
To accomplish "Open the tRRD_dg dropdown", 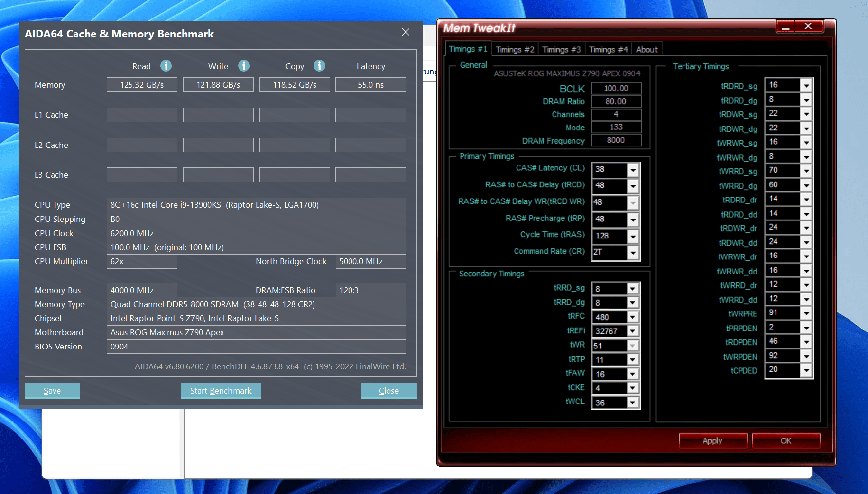I will click(x=632, y=303).
